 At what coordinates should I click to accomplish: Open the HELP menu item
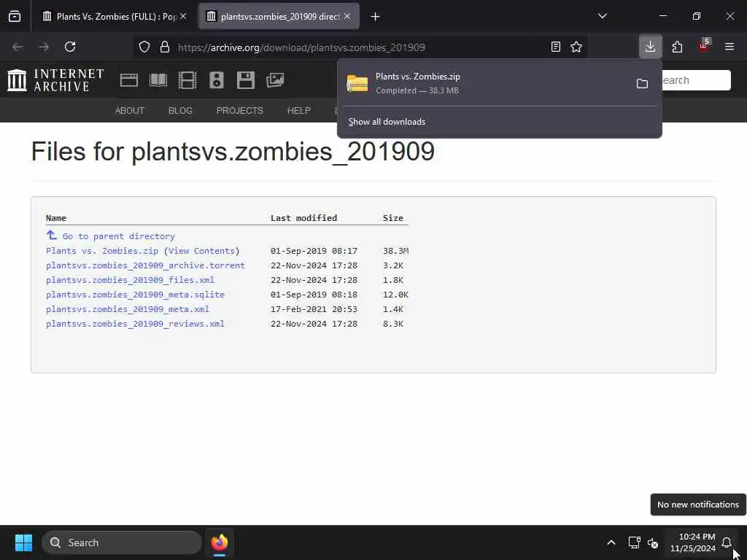(x=298, y=111)
